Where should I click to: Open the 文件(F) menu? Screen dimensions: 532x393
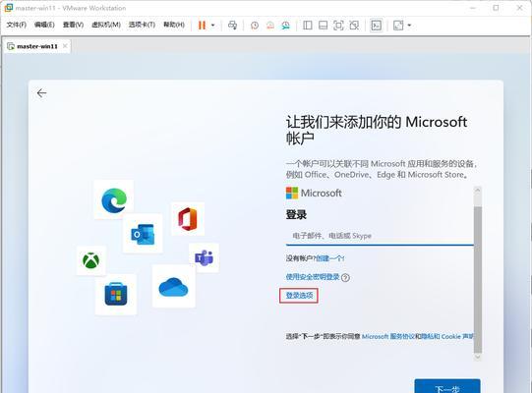17,25
